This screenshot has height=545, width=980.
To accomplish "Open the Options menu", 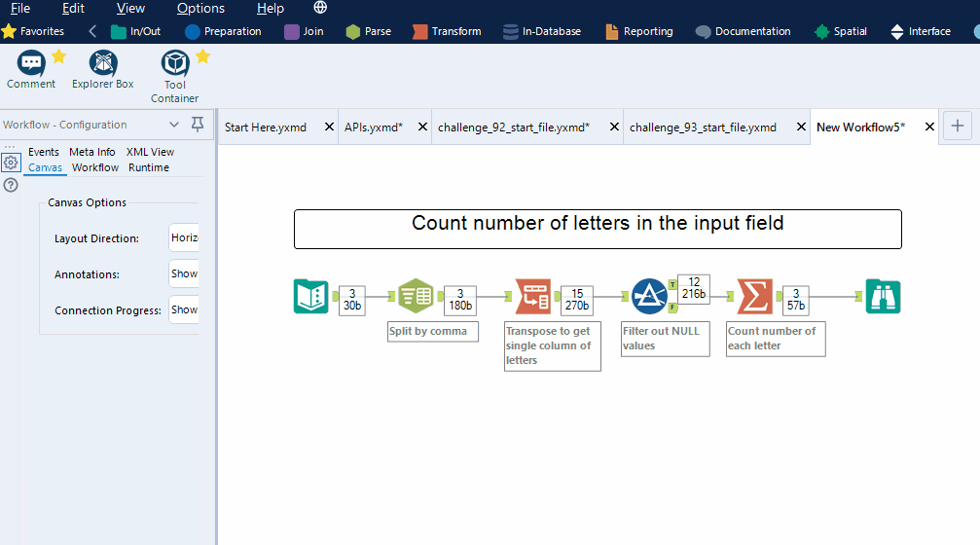I will (200, 8).
